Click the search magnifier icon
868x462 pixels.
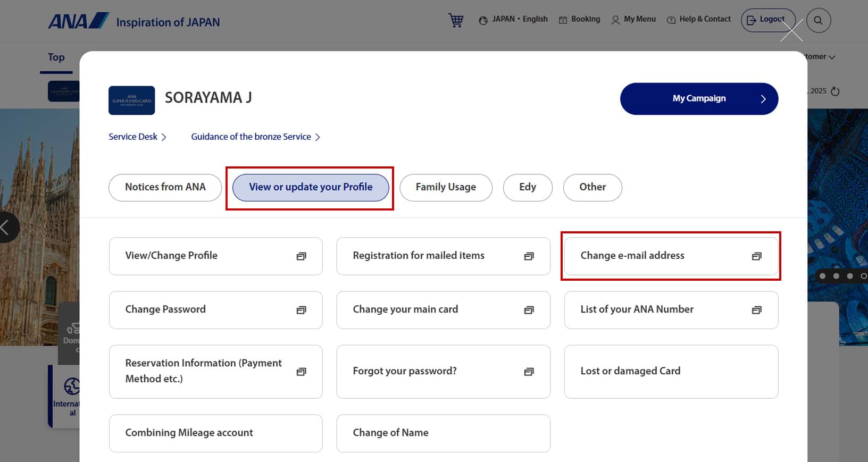tap(818, 21)
